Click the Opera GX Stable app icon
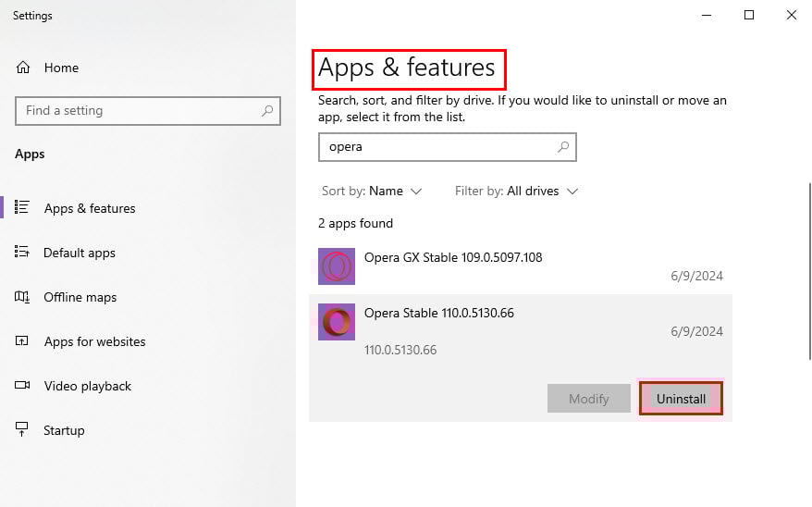Screen dimensions: 812x507 (337, 266)
